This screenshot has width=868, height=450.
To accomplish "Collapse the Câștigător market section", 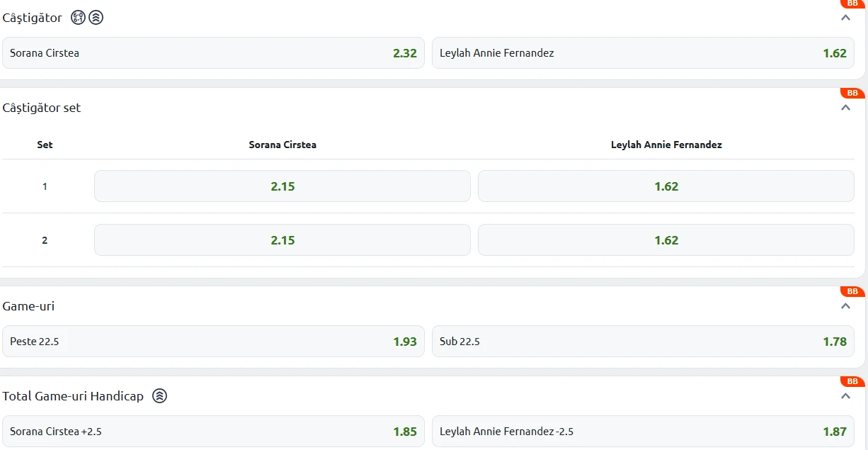I will click(x=845, y=18).
